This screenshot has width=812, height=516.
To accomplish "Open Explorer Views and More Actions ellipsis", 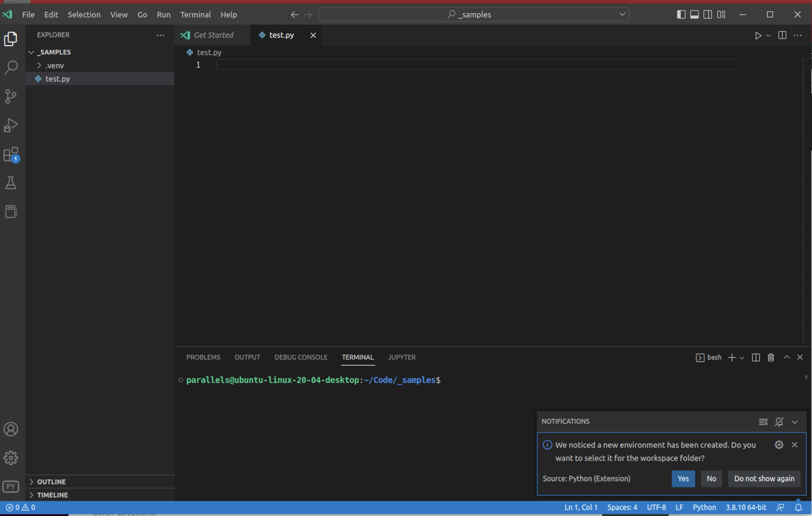I will coord(161,35).
